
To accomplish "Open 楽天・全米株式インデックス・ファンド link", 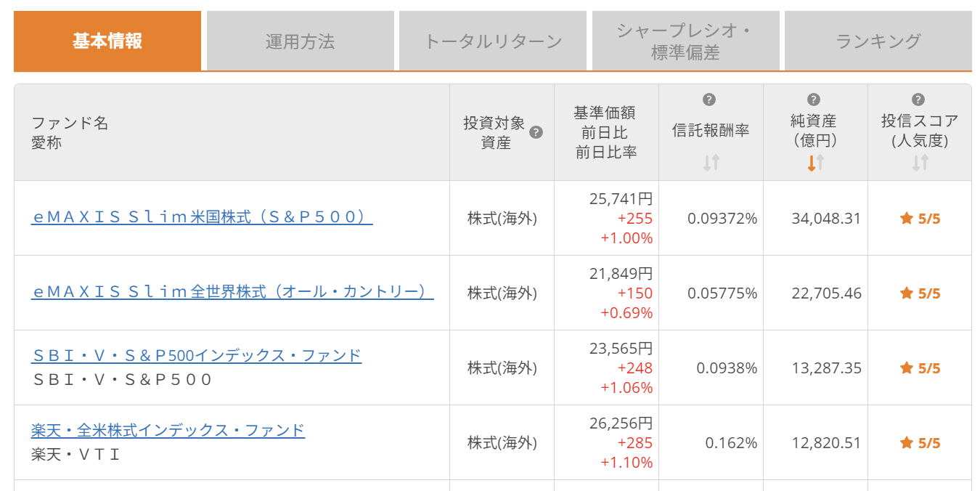I will [168, 431].
